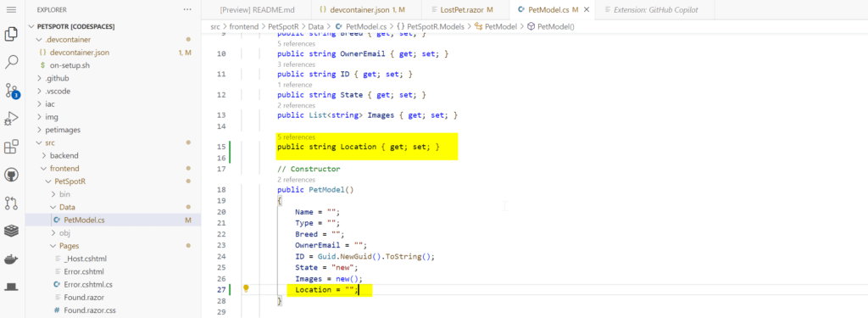Screen dimensions: 868x318
Task: Click '2 references' lens above PetModel constructor
Action: pyautogui.click(x=296, y=180)
